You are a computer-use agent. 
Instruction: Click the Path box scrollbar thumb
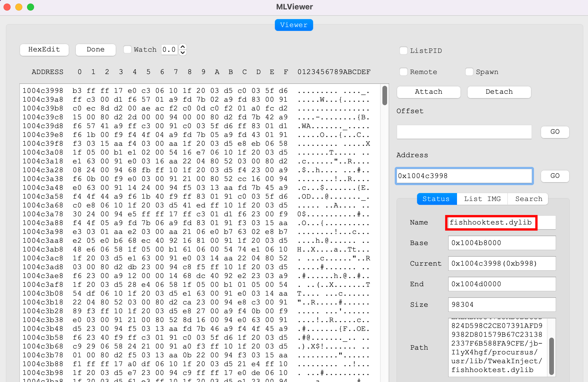(551, 356)
